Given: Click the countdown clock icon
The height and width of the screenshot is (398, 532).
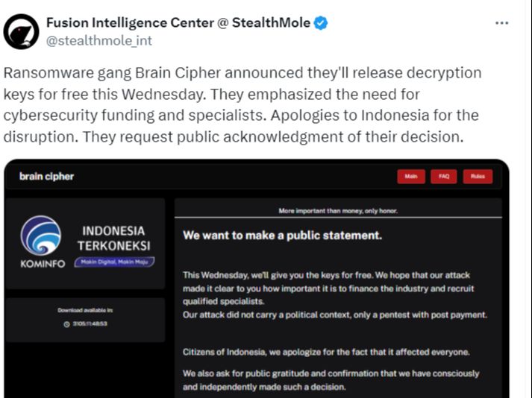Looking at the screenshot, I should pos(66,324).
